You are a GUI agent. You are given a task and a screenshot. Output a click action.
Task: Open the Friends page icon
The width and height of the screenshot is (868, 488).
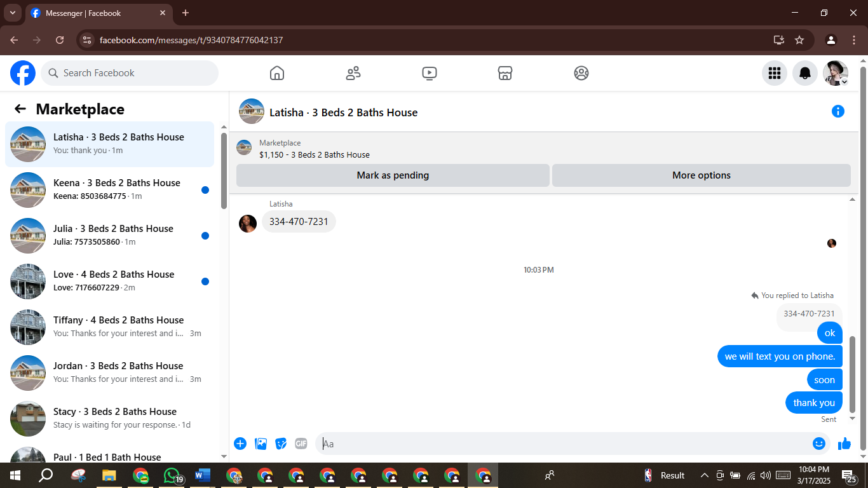tap(353, 73)
